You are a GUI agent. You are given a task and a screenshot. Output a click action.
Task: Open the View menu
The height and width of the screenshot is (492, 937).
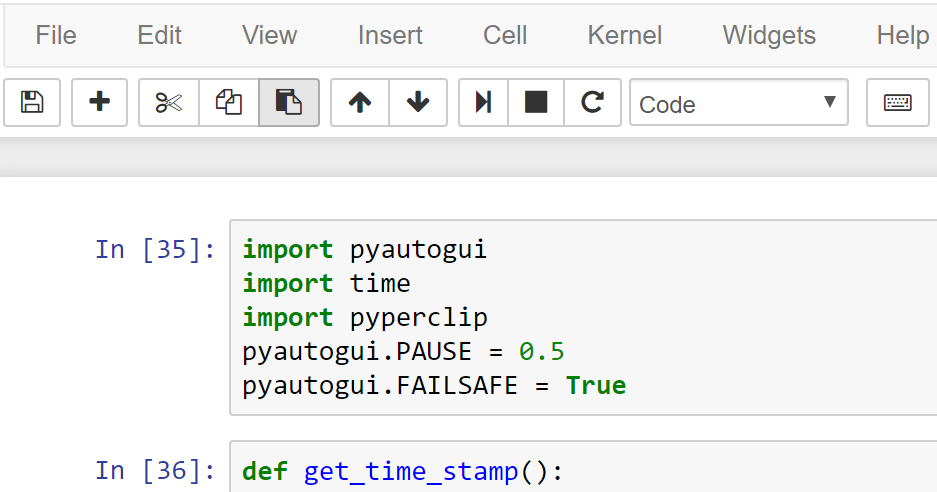click(270, 35)
